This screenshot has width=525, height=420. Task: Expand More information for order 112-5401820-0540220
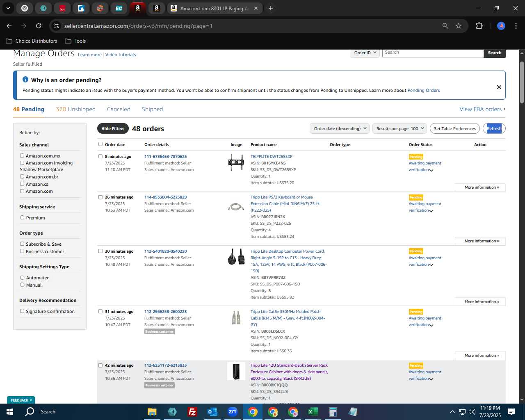(x=480, y=302)
